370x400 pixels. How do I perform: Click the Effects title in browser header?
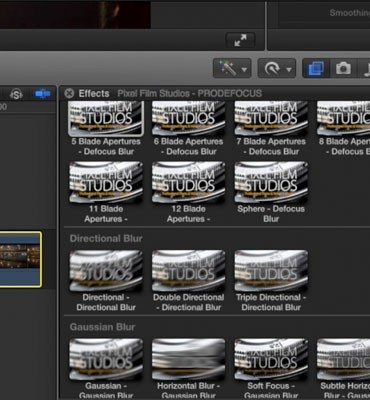point(94,94)
